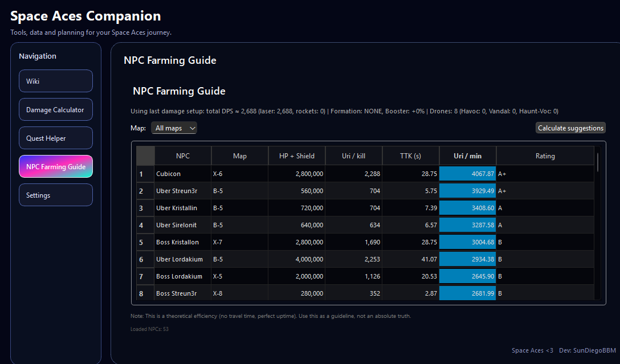Click row number 8 for Boss Streun3r
The width and height of the screenshot is (620, 364).
pos(145,293)
